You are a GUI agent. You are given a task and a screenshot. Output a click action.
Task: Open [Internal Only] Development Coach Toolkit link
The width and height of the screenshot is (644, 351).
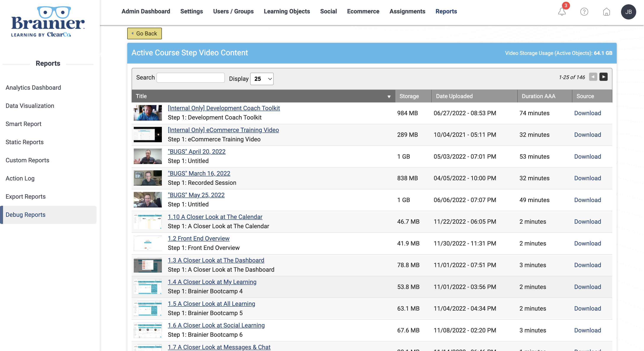(x=224, y=108)
